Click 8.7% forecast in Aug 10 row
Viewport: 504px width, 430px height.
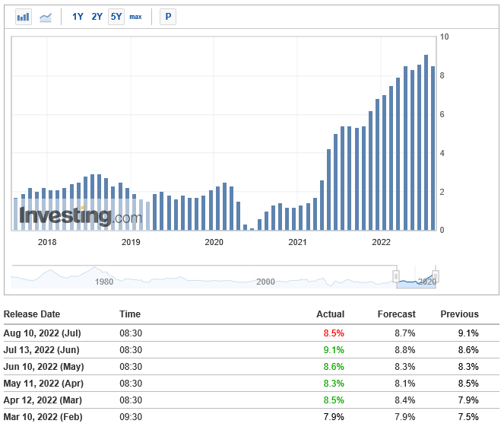pos(405,333)
